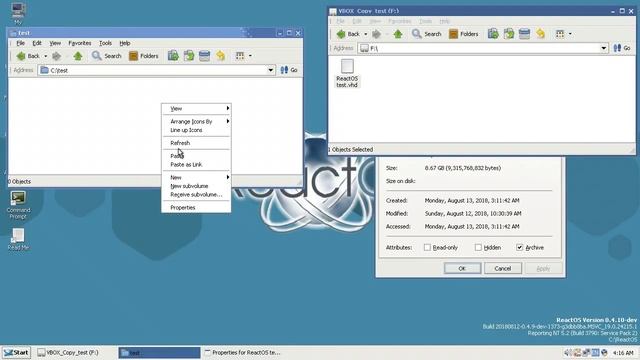The image size is (640, 360).
Task: Expand address bar dropdown in F: window
Action: coord(604,48)
